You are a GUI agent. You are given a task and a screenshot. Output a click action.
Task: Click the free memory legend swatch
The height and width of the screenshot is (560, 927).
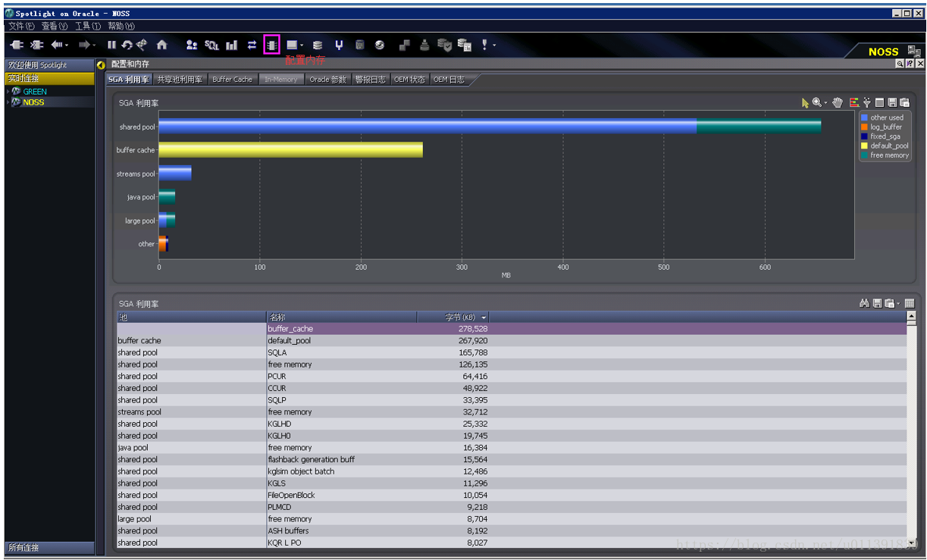[864, 155]
